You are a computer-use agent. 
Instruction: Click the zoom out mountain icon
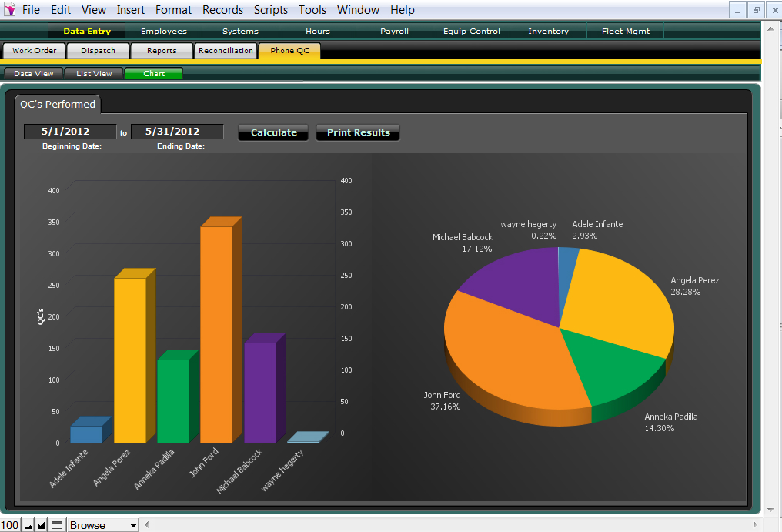point(28,525)
